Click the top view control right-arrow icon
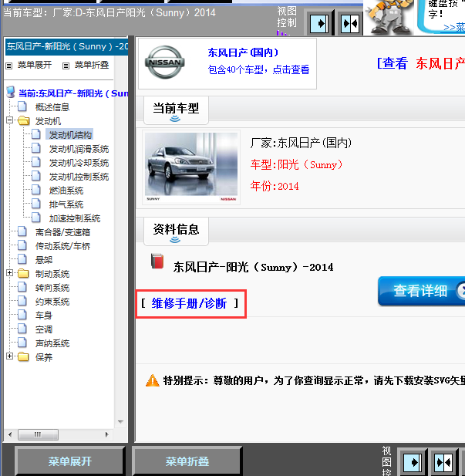 point(319,23)
